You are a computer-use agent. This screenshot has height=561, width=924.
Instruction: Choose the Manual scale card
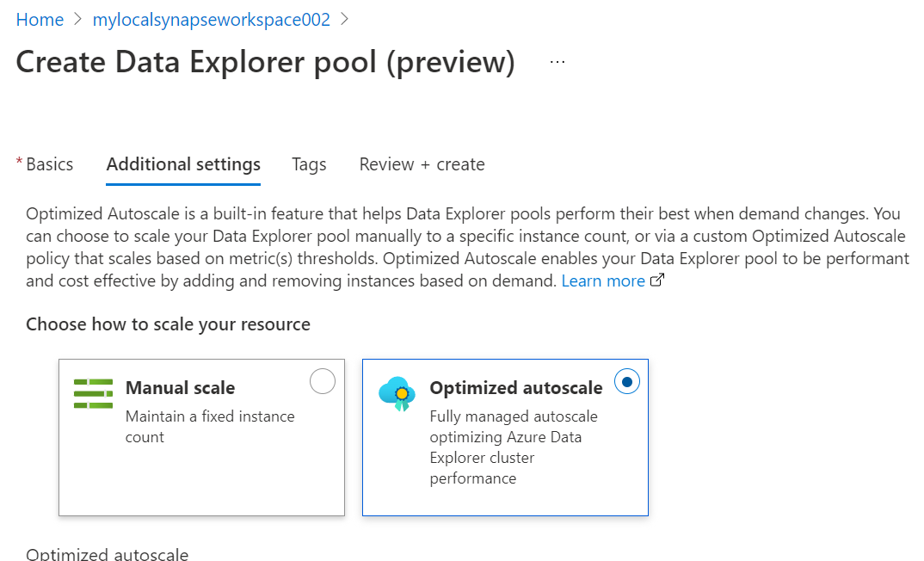[x=201, y=437]
